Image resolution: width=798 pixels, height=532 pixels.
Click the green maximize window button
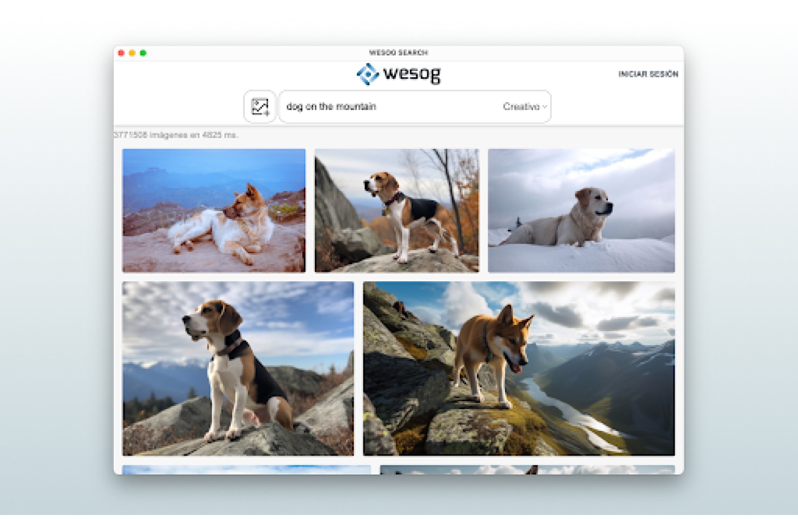(x=143, y=53)
